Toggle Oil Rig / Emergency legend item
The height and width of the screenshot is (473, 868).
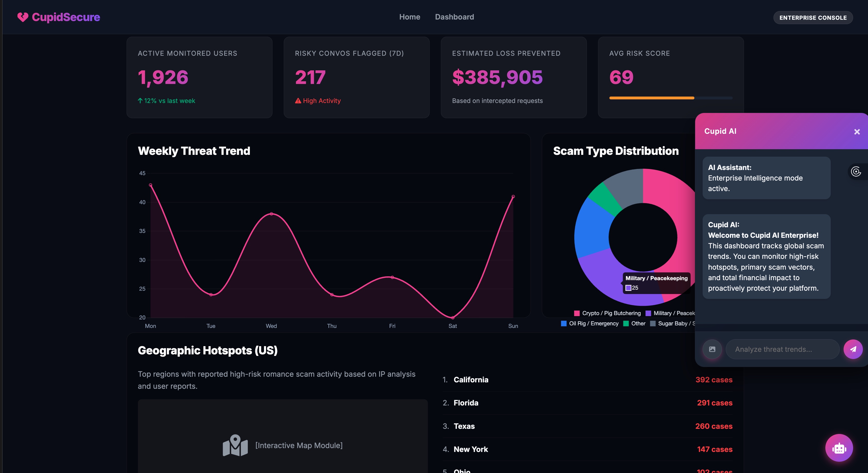click(x=590, y=323)
